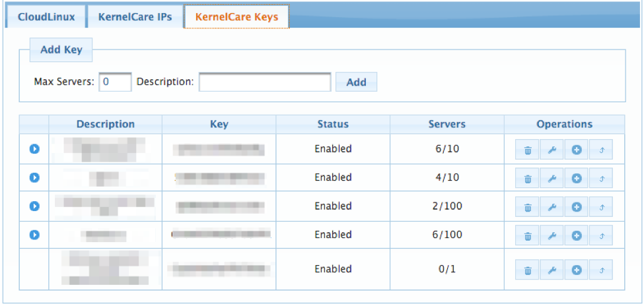This screenshot has height=306, width=644.
Task: Select the KernelCare Keys tab
Action: (x=236, y=17)
